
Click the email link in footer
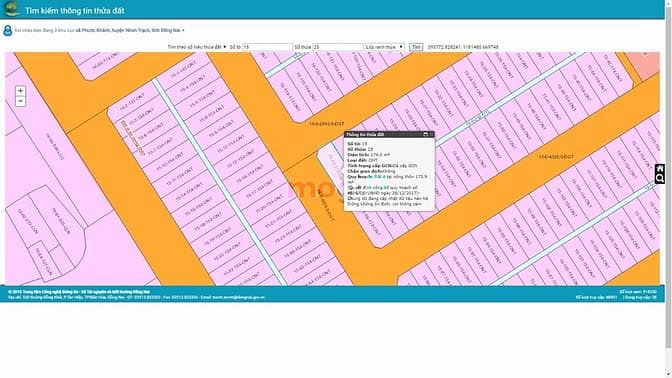(x=239, y=297)
